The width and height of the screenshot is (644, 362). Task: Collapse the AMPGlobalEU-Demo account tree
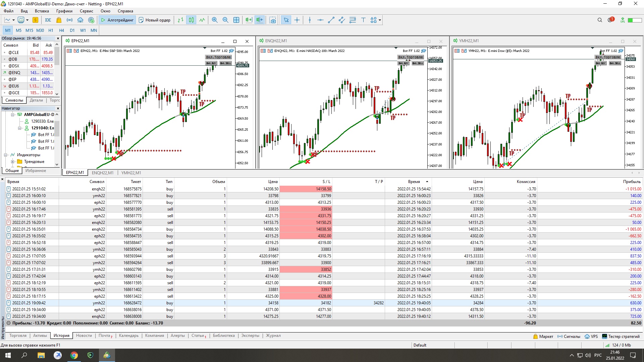click(x=12, y=115)
